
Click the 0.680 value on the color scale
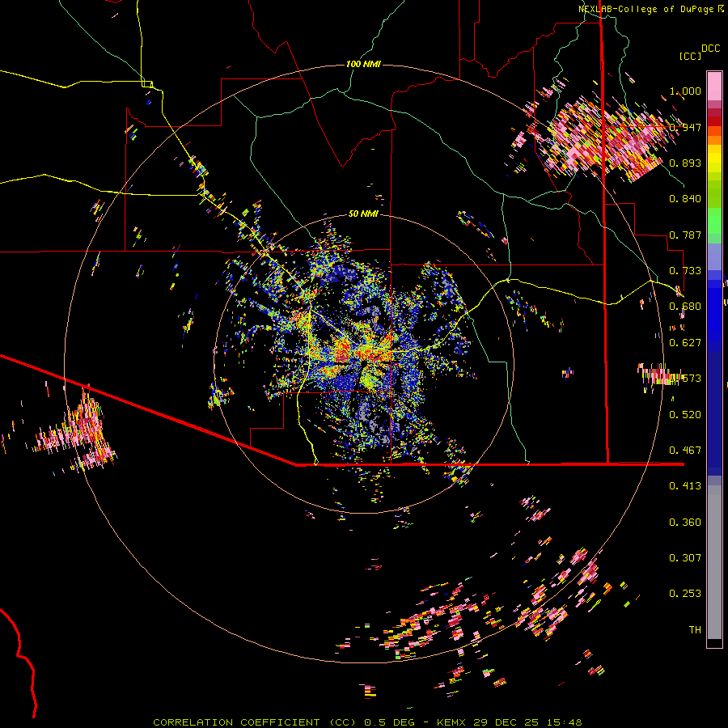click(685, 307)
